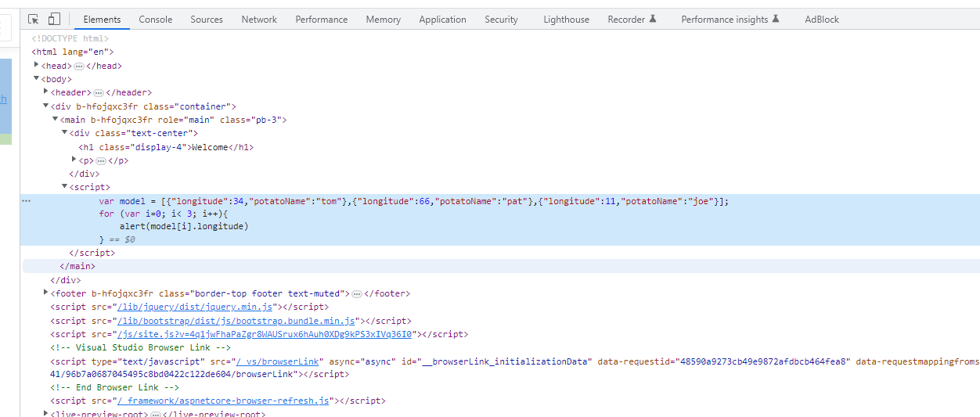Collapse the script element node
The width and height of the screenshot is (980, 417).
(x=65, y=187)
